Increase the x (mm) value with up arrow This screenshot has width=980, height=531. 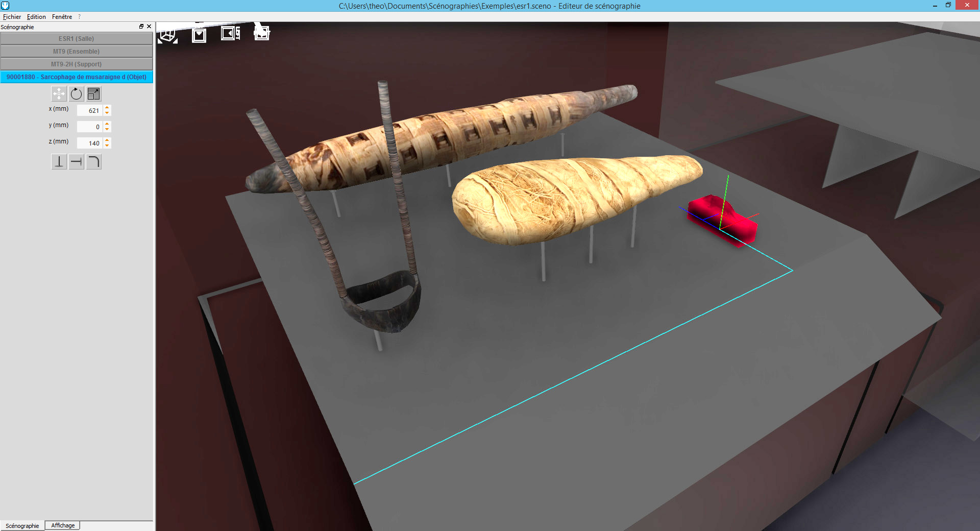(107, 108)
